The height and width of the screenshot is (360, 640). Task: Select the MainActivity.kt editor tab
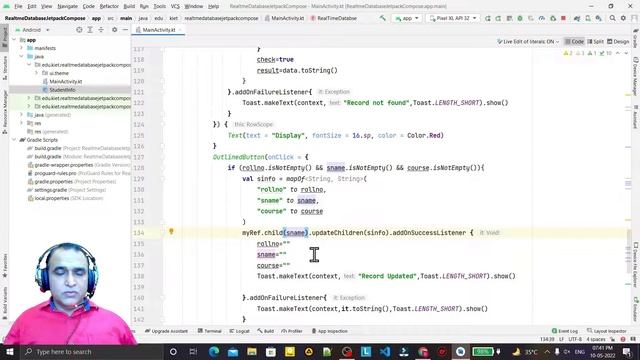coord(158,30)
